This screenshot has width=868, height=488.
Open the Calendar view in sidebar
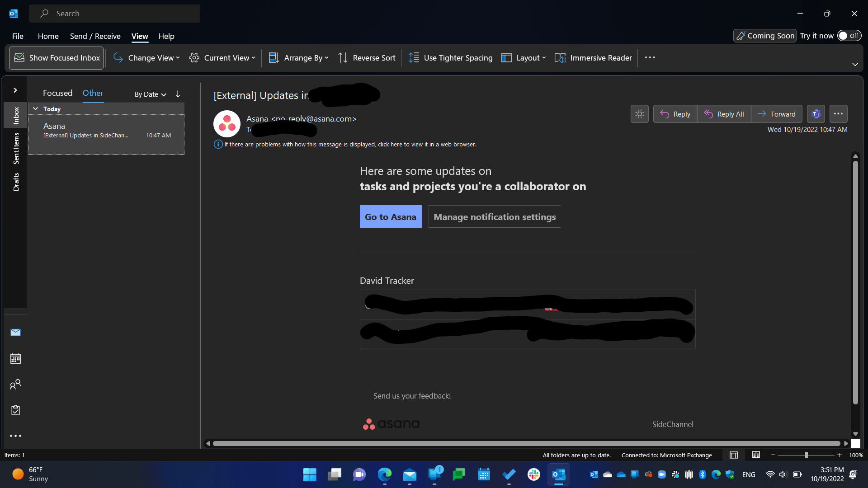15,359
